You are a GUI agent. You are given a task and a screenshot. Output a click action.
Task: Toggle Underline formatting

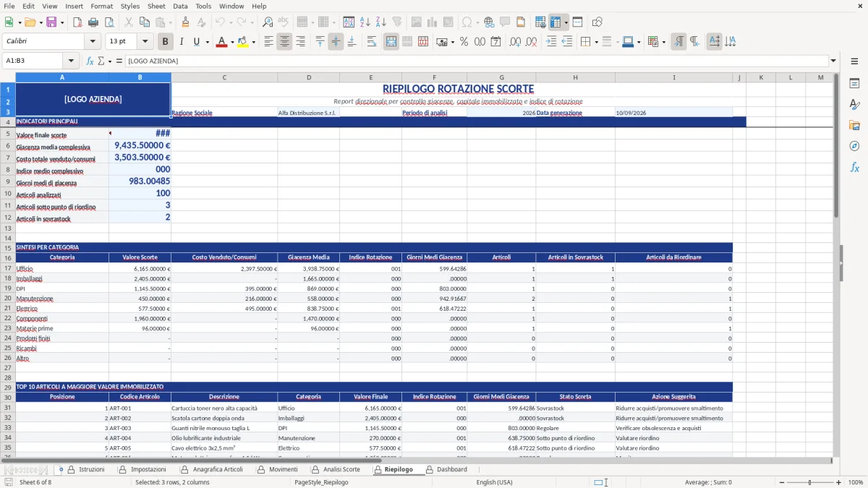pyautogui.click(x=196, y=42)
